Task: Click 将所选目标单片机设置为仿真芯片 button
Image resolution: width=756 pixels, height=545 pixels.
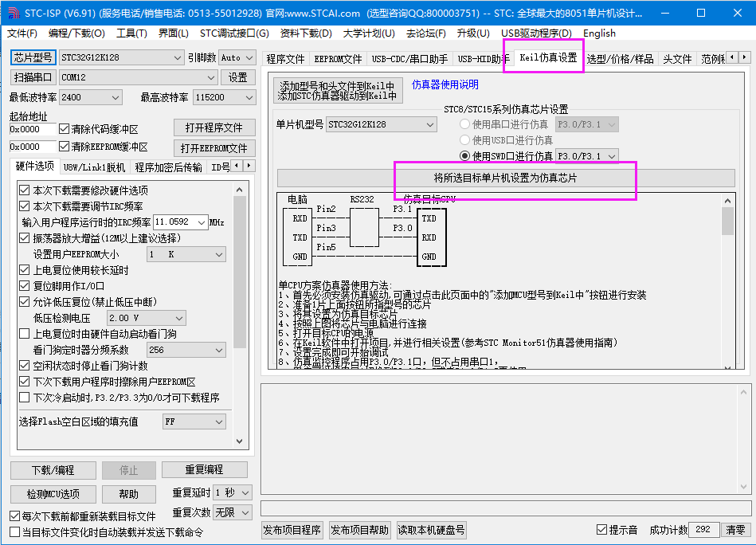Action: pyautogui.click(x=506, y=178)
